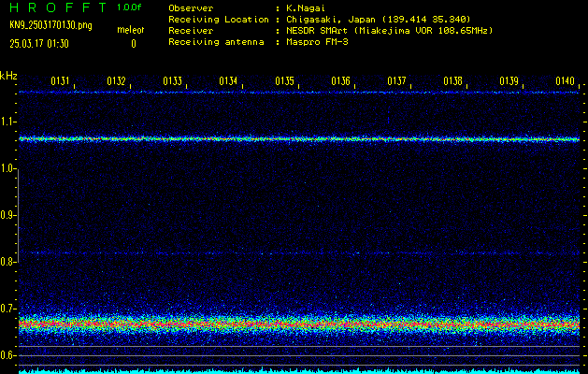This screenshot has height=374, width=588.
Task: Click the 0137 time marker
Action: tap(396, 81)
